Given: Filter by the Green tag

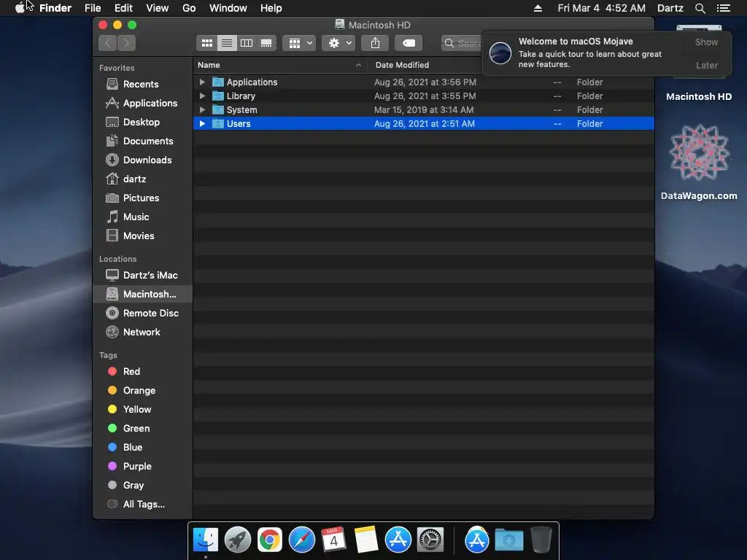Looking at the screenshot, I should (x=143, y=429).
